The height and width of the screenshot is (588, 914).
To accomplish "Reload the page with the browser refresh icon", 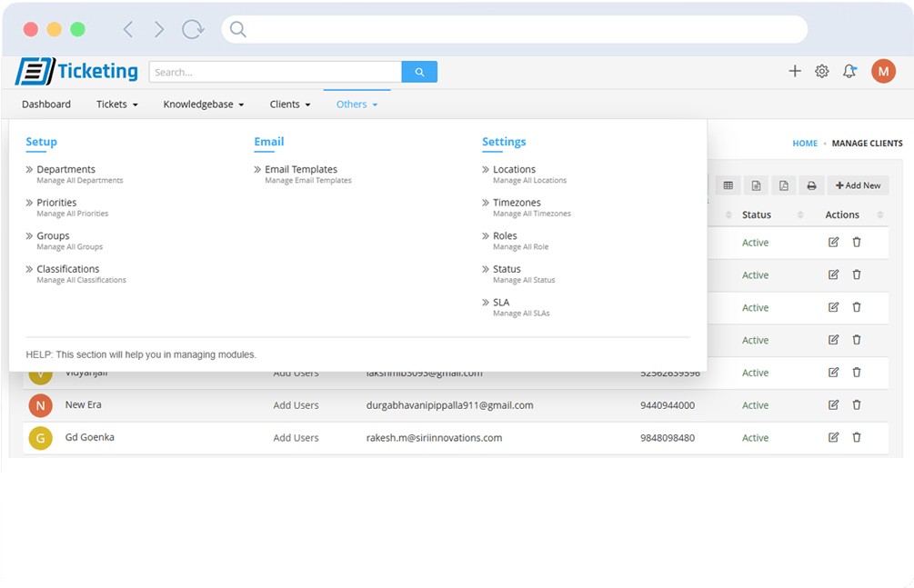I will point(193,30).
